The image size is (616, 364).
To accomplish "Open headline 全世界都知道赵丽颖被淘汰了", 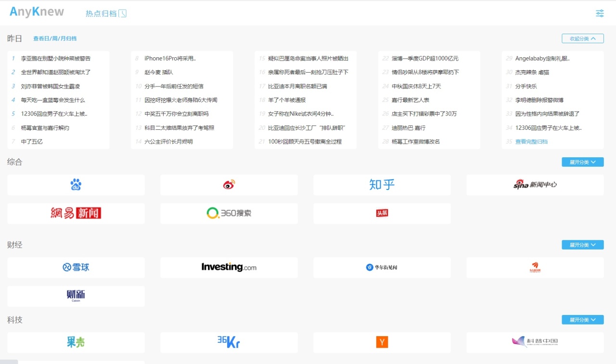I will (55, 72).
